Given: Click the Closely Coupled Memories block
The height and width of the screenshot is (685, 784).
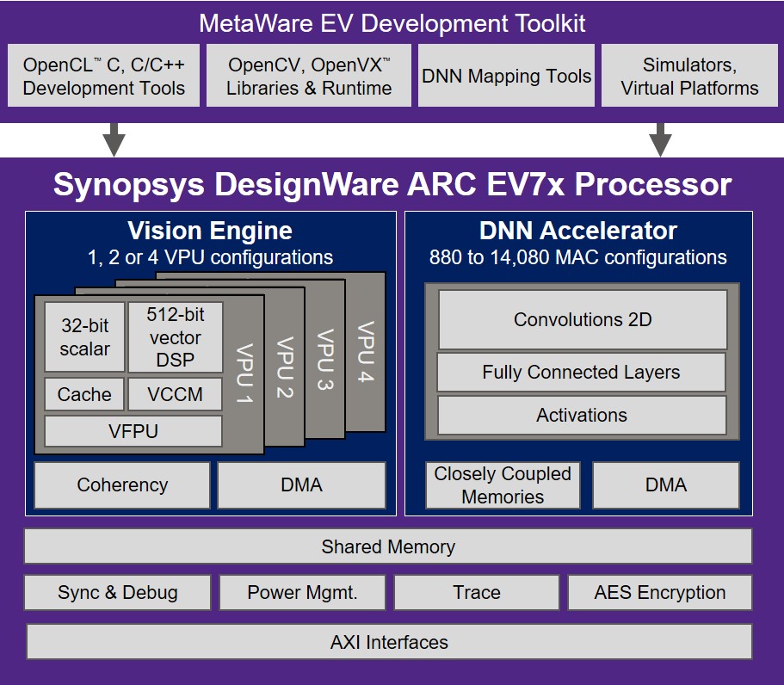Looking at the screenshot, I should pos(503,485).
